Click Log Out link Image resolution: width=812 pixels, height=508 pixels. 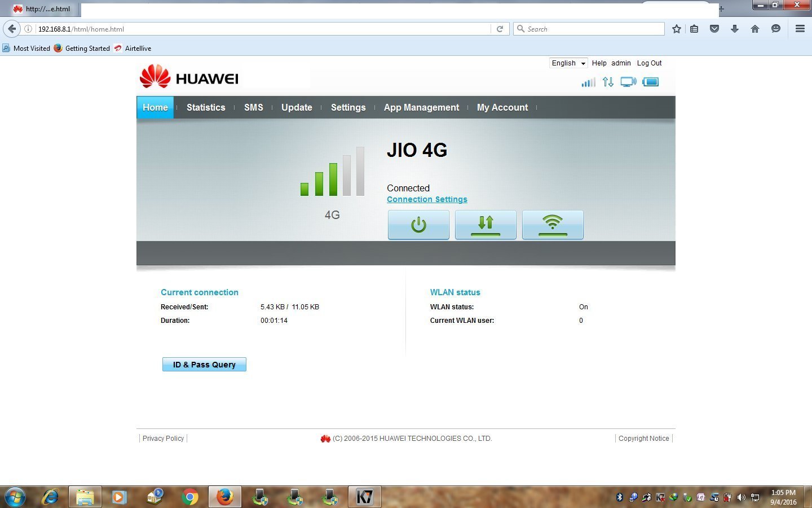[x=649, y=63]
